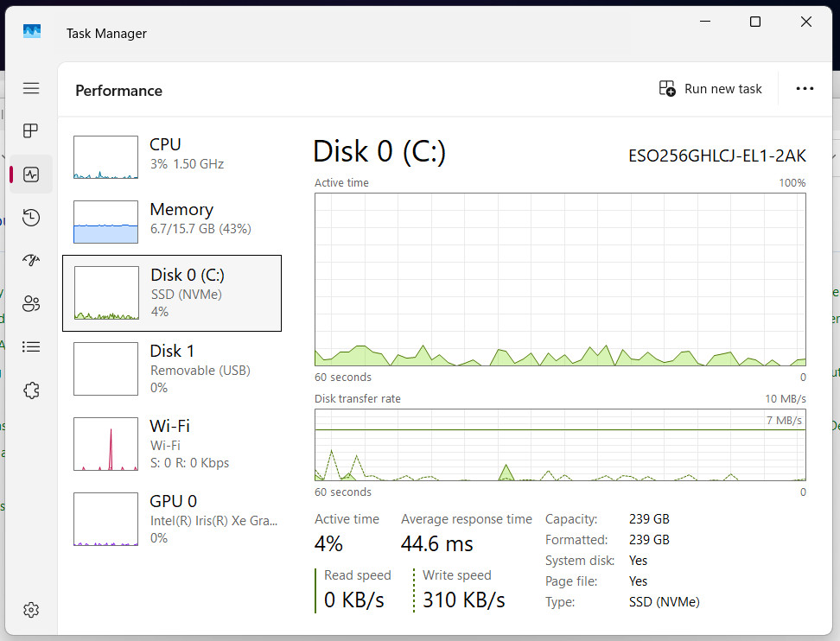The width and height of the screenshot is (840, 641).
Task: Minimize the Task Manager window
Action: pyautogui.click(x=705, y=22)
